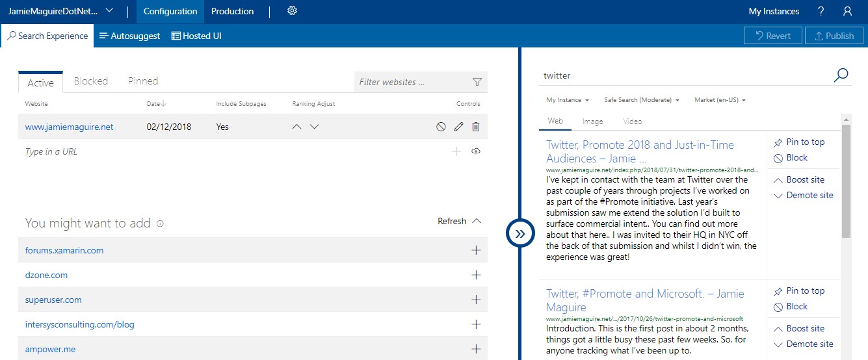Open the www.jamiemaguire.net website link
Viewport: 868px width, 360px height.
pyautogui.click(x=70, y=127)
